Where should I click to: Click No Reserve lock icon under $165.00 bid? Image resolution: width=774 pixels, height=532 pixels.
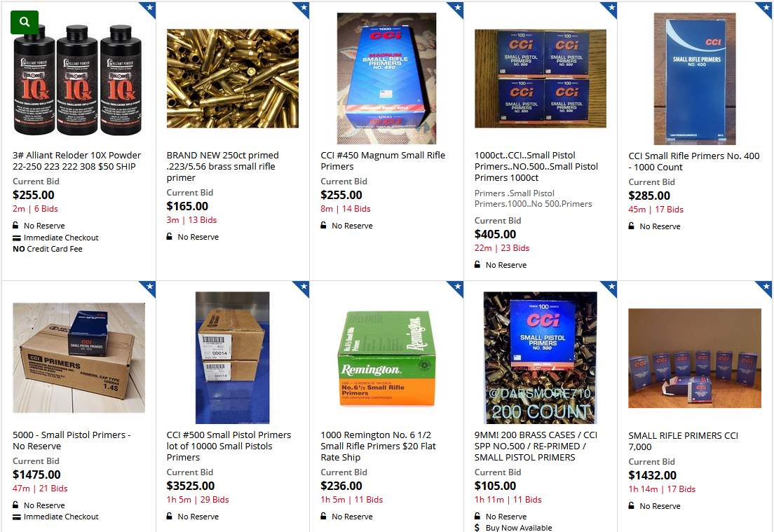(x=170, y=236)
